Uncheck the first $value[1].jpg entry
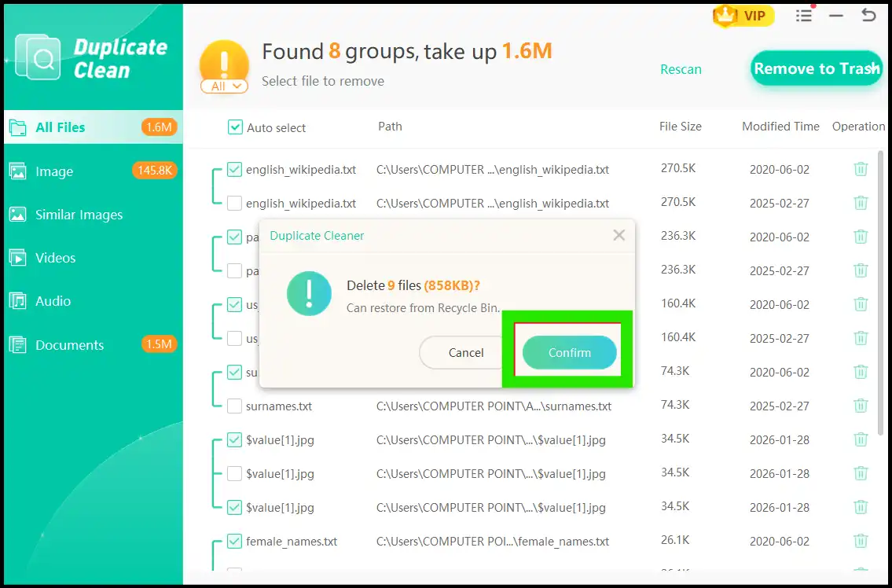Image resolution: width=892 pixels, height=588 pixels. pyautogui.click(x=233, y=440)
